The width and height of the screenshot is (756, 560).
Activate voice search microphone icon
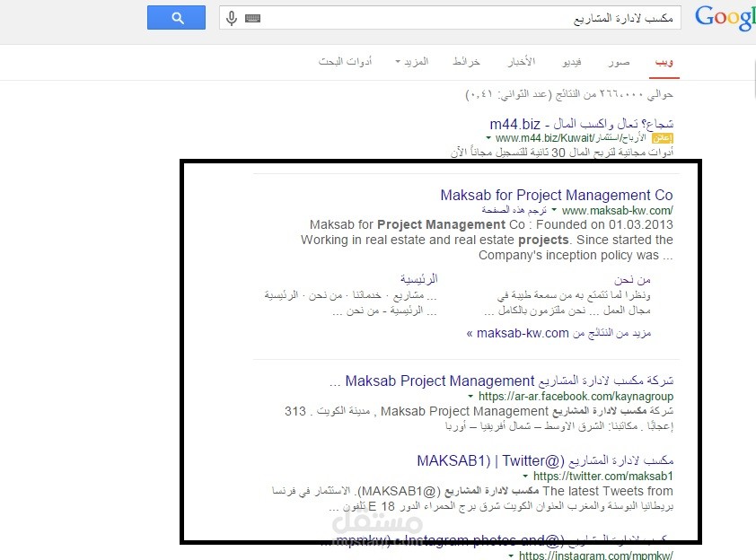[232, 18]
